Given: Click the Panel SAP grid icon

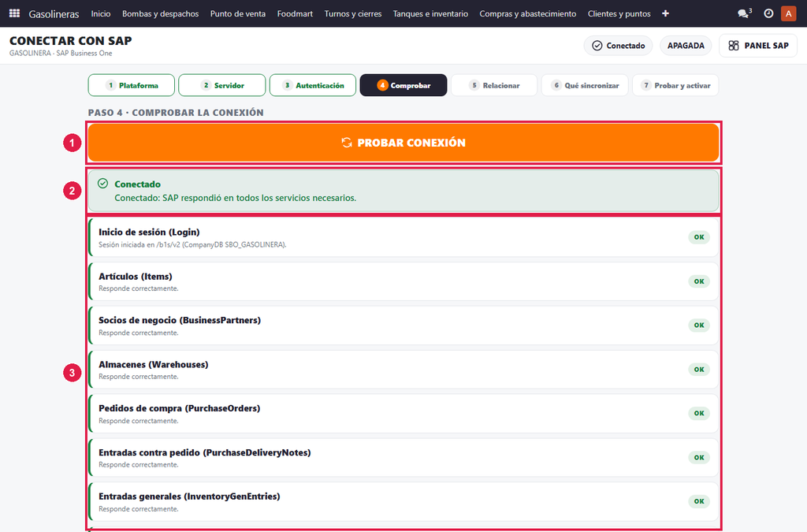Looking at the screenshot, I should pyautogui.click(x=734, y=45).
